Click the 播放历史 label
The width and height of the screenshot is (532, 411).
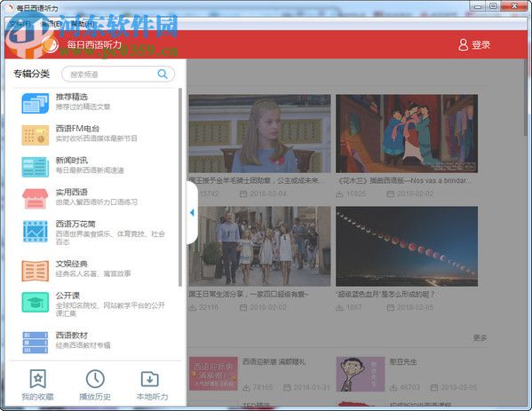pyautogui.click(x=95, y=397)
